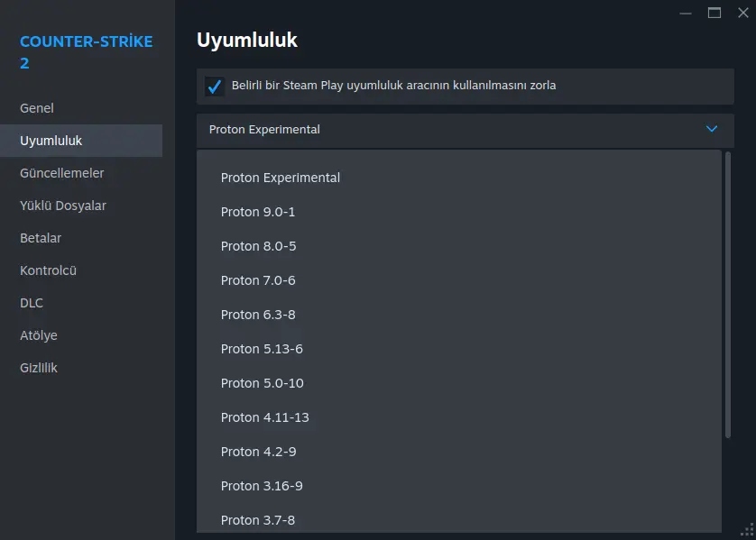This screenshot has width=756, height=540.
Task: Switch to Yüklü Dosyalar tab
Action: [81, 206]
